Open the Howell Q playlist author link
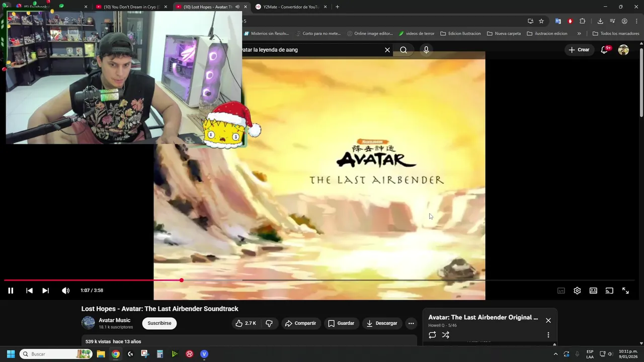 pyautogui.click(x=437, y=325)
